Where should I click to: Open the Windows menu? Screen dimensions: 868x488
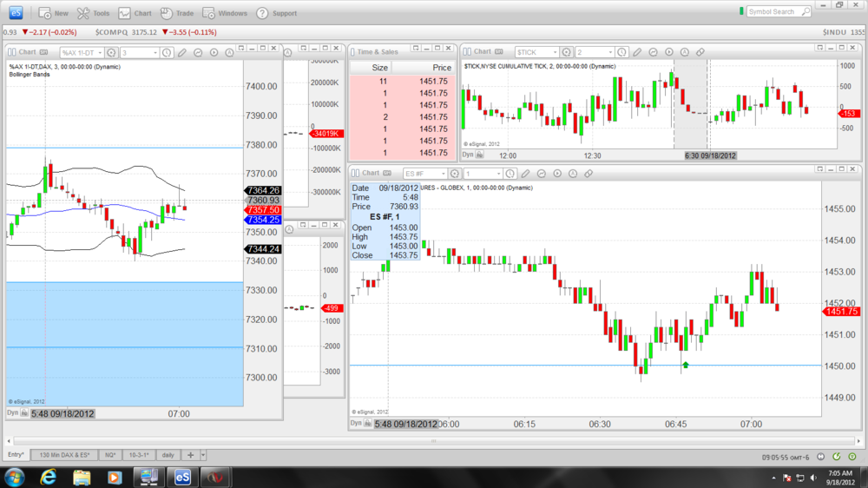point(225,13)
